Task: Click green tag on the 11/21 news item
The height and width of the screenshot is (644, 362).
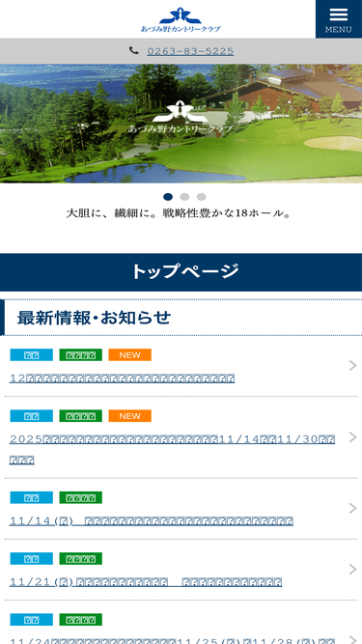Action: (81, 559)
